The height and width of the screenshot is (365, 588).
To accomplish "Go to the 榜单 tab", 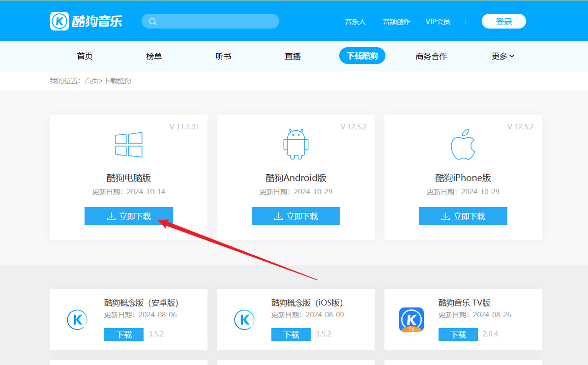I will [x=154, y=56].
